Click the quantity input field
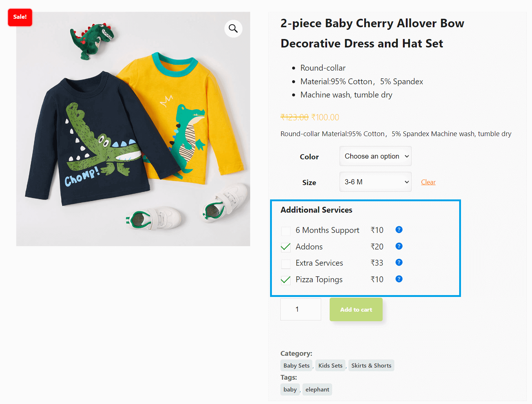532x404 pixels. coord(301,309)
